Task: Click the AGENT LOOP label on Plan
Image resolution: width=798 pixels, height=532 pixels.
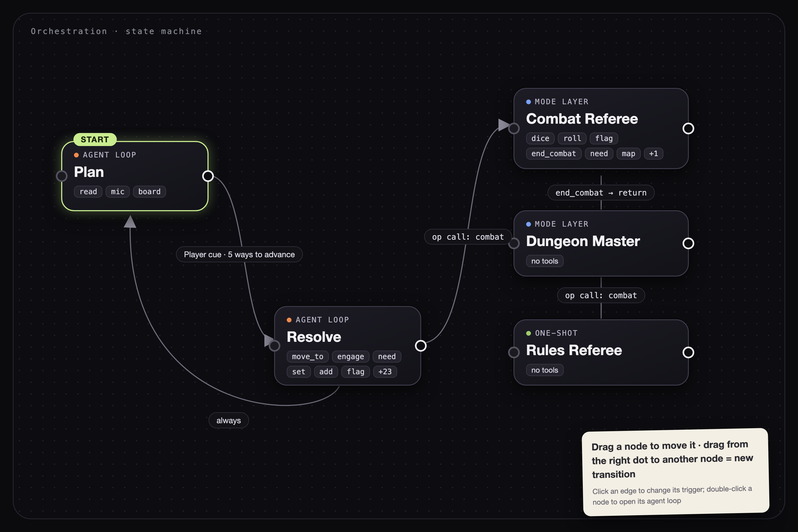Action: click(109, 155)
